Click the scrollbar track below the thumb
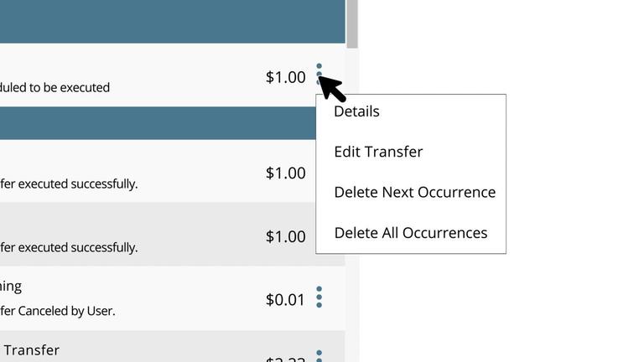The image size is (644, 362). (352, 205)
